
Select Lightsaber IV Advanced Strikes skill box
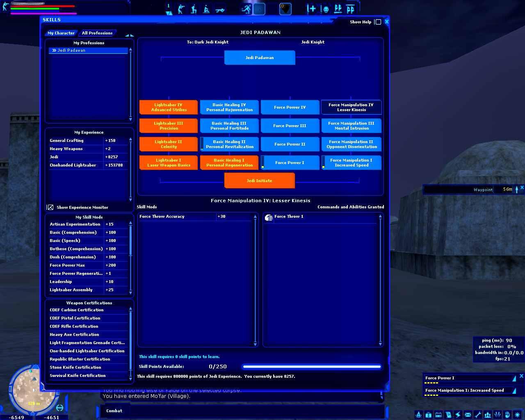tap(169, 107)
